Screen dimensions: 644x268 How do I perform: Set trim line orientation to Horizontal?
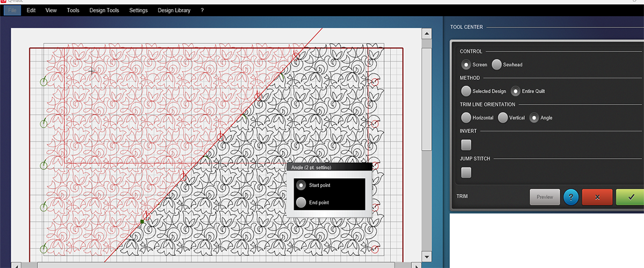[x=466, y=117]
